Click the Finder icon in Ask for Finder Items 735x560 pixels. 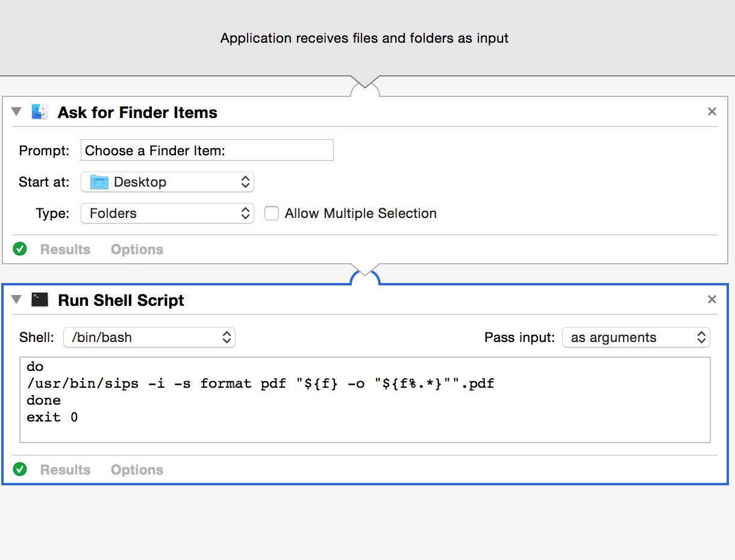(40, 112)
